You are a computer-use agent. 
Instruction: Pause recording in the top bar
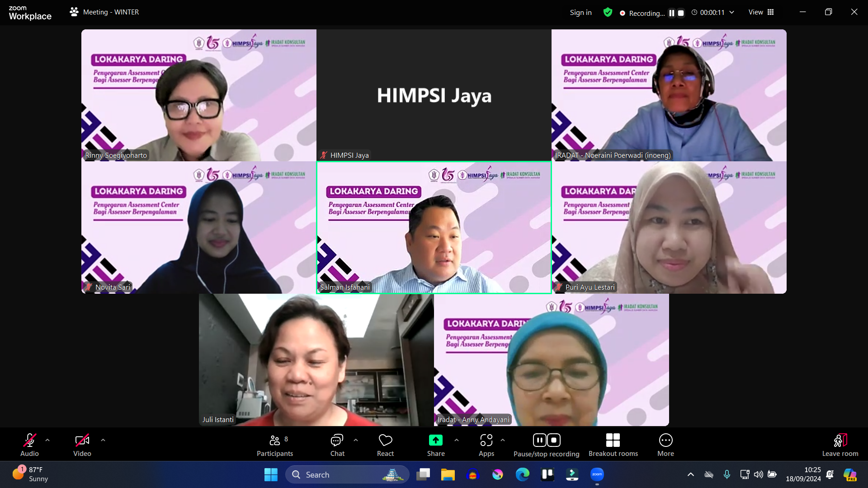(x=672, y=13)
